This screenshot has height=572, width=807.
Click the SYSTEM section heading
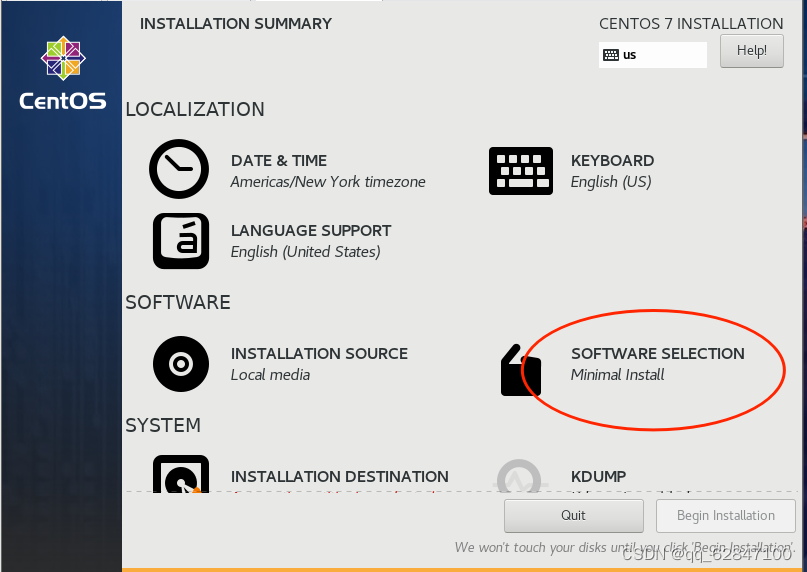pyautogui.click(x=163, y=425)
